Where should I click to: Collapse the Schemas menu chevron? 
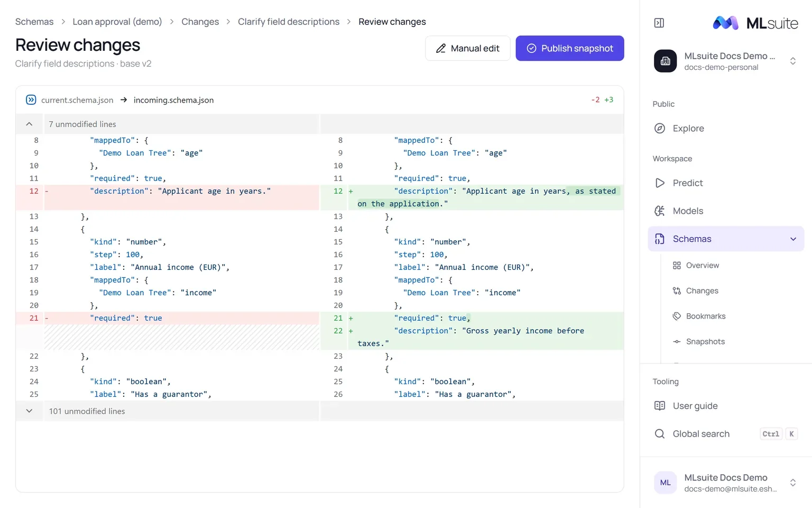793,239
